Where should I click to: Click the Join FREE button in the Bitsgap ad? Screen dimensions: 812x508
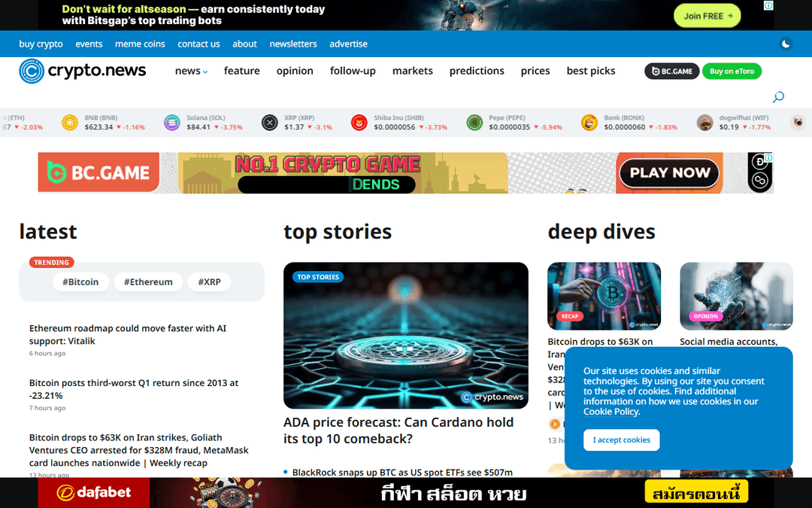pyautogui.click(x=707, y=16)
